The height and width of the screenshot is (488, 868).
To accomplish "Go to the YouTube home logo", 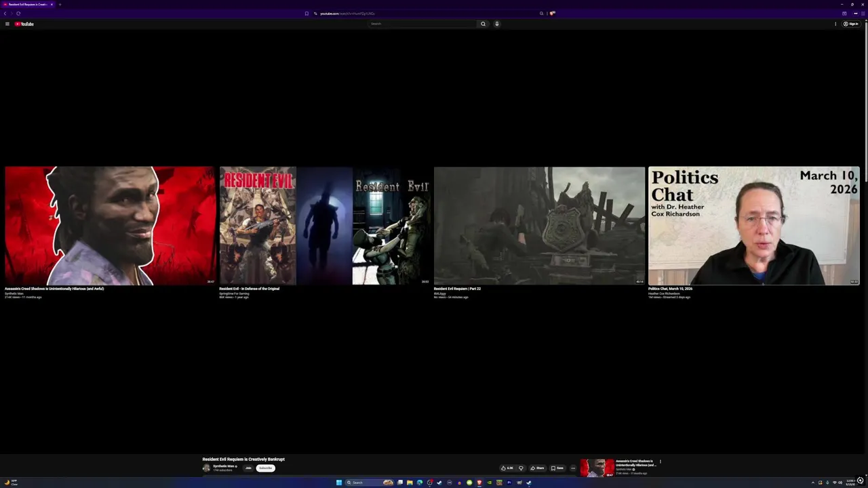I will [x=24, y=24].
